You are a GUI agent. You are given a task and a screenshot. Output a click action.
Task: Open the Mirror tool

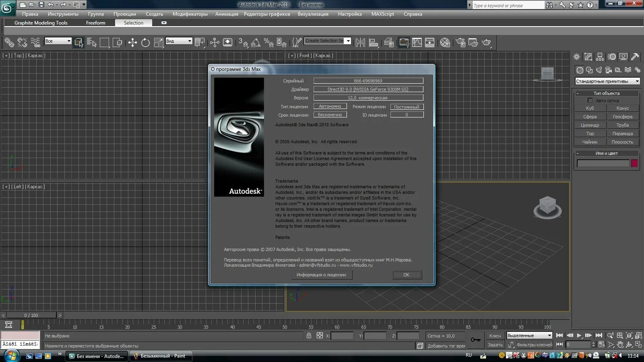click(x=361, y=42)
